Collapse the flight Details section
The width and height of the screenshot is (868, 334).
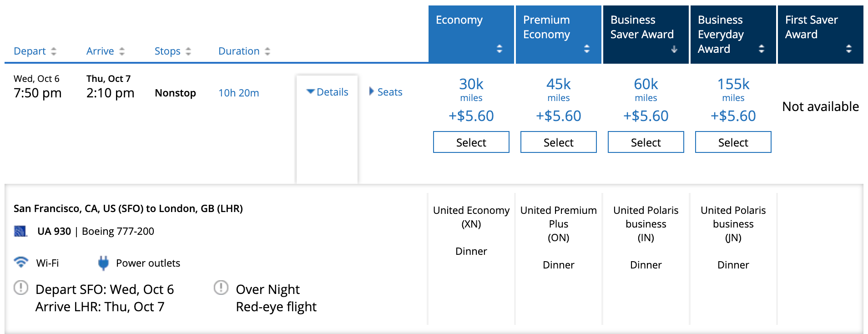tap(328, 92)
